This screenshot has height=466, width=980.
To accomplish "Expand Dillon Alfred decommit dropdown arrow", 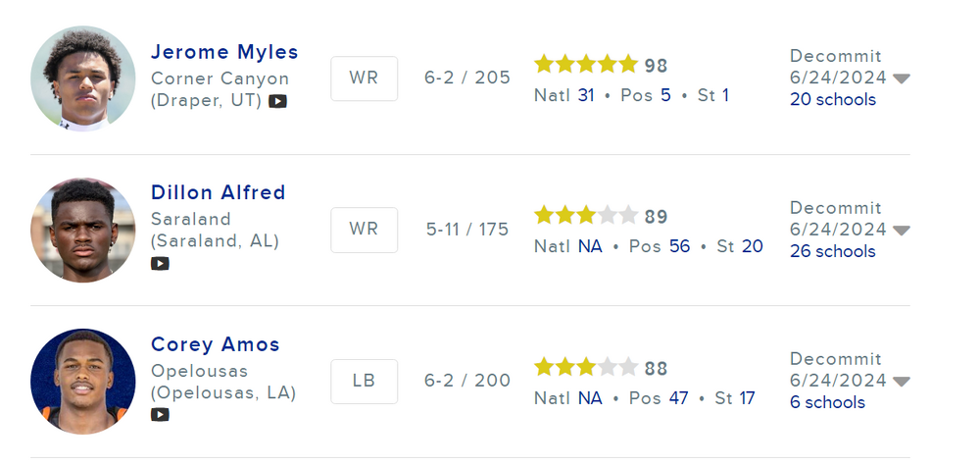I will [902, 231].
